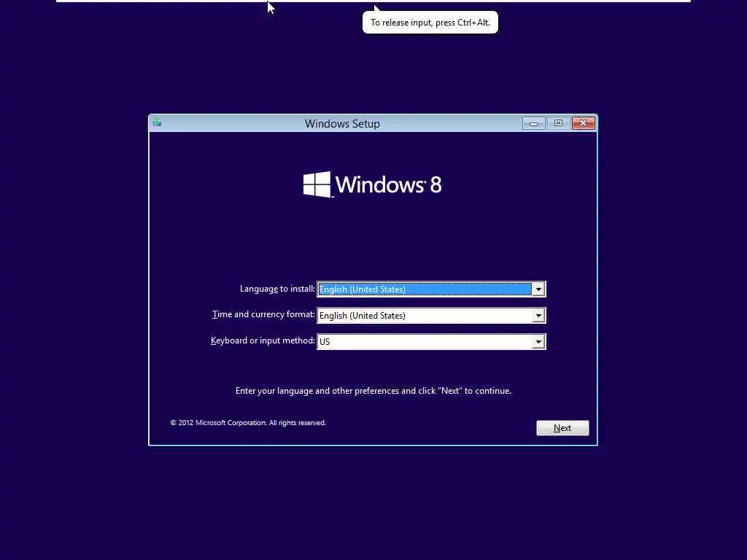Click the Next button in Windows Setup
Viewport: 747px width, 560px height.
pyautogui.click(x=562, y=427)
